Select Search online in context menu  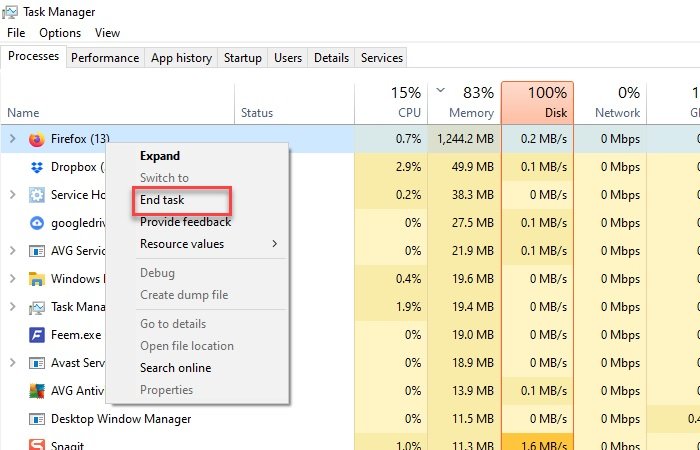coord(175,368)
